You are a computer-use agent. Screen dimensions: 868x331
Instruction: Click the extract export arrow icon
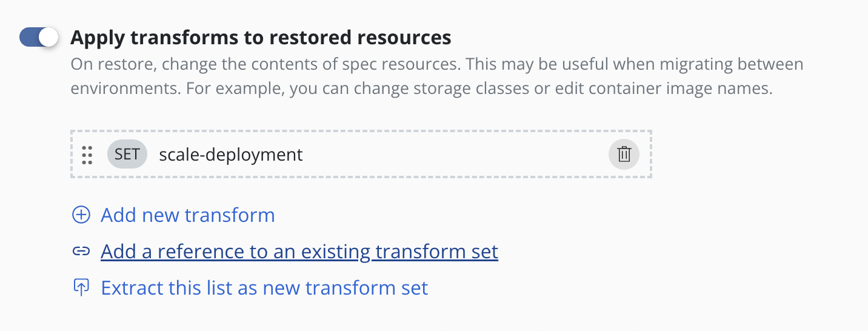[x=81, y=287]
